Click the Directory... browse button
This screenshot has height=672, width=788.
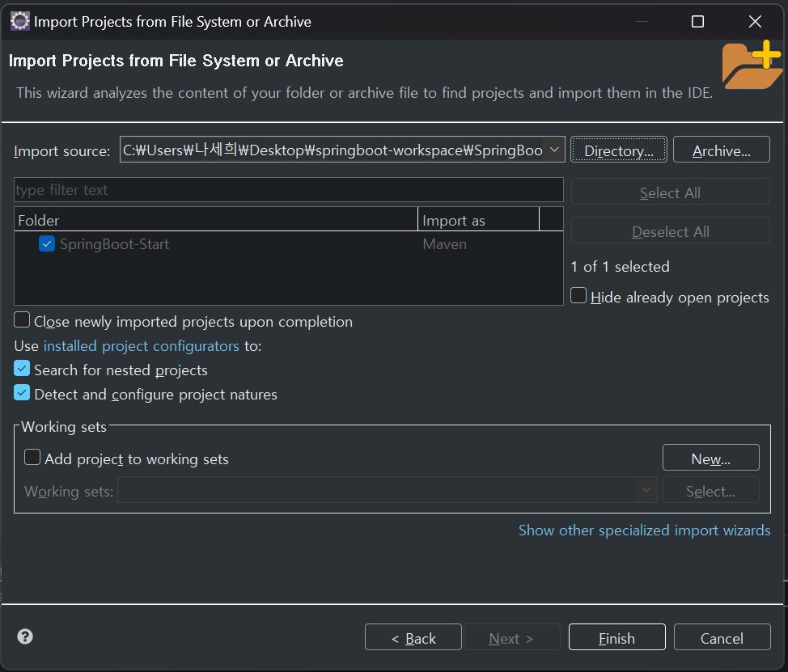[619, 150]
